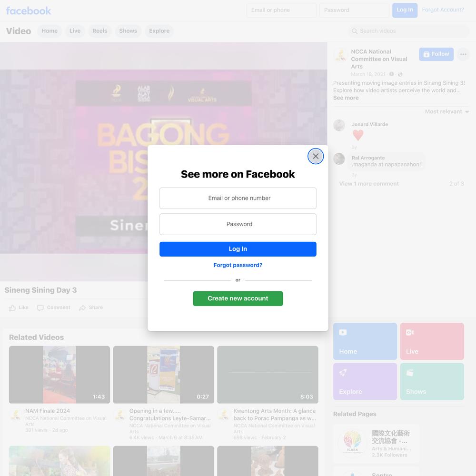
Task: Close the See more on Facebook dialog
Action: click(x=316, y=156)
